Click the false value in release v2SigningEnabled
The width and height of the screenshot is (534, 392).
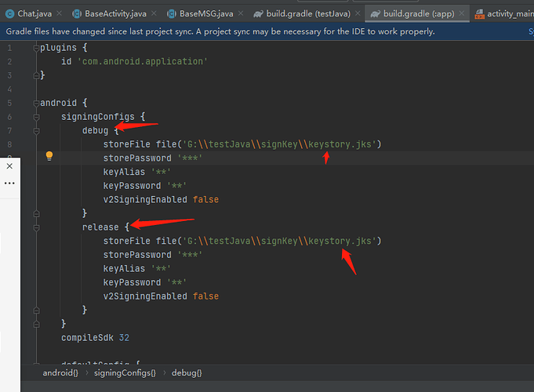point(205,296)
